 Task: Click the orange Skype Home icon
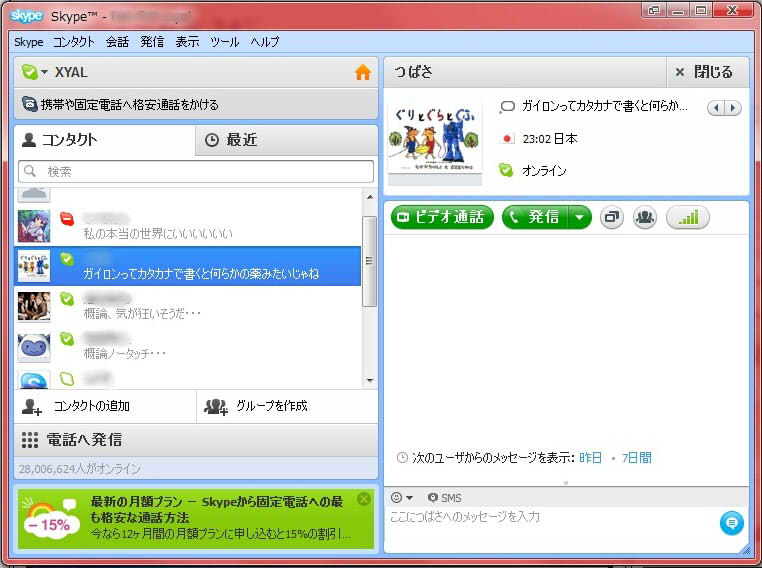(x=363, y=72)
